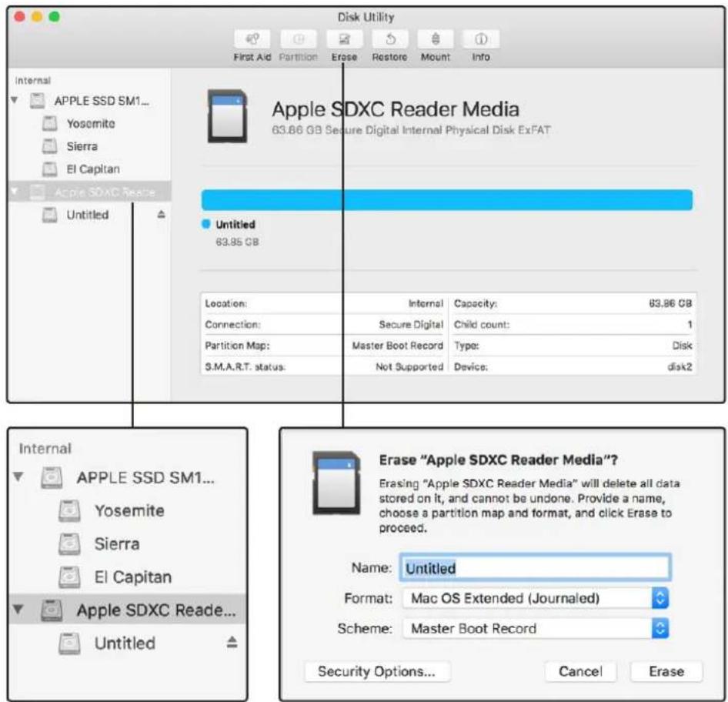This screenshot has width=728, height=702.
Task: Select Untitled label in the enlarged sidebar callout
Action: point(125,643)
